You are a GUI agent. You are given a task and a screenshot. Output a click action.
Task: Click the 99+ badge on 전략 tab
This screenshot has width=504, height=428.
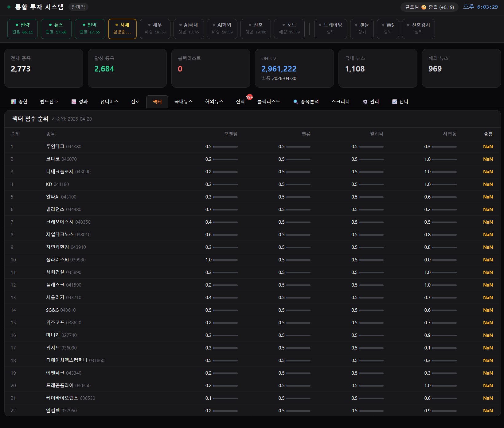coord(250,97)
